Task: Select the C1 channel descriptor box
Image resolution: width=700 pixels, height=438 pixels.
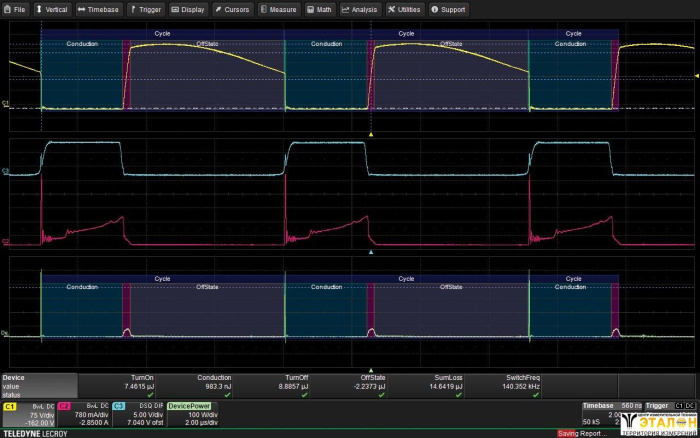Action: tap(27, 415)
